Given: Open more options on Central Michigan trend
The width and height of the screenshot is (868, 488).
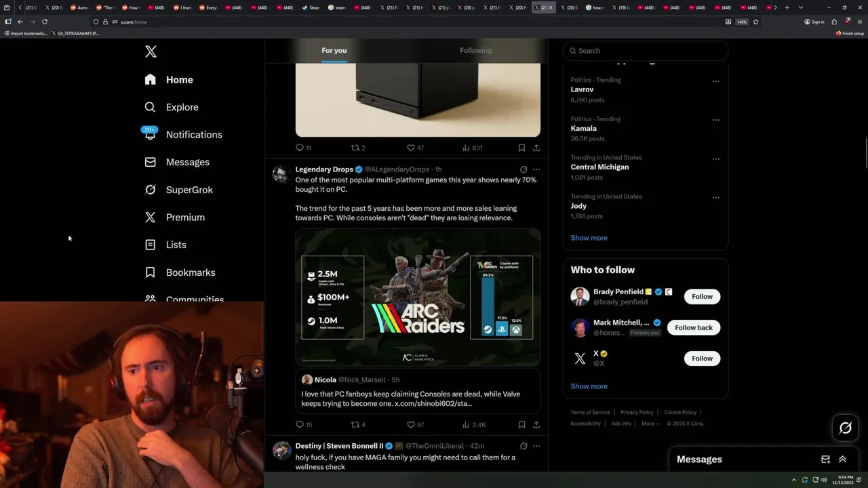Looking at the screenshot, I should point(715,159).
